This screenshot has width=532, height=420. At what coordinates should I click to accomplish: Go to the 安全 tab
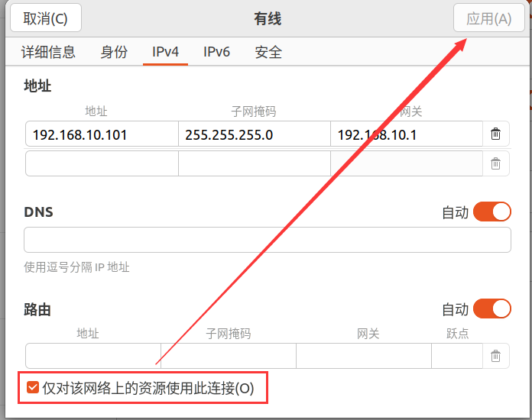(268, 53)
